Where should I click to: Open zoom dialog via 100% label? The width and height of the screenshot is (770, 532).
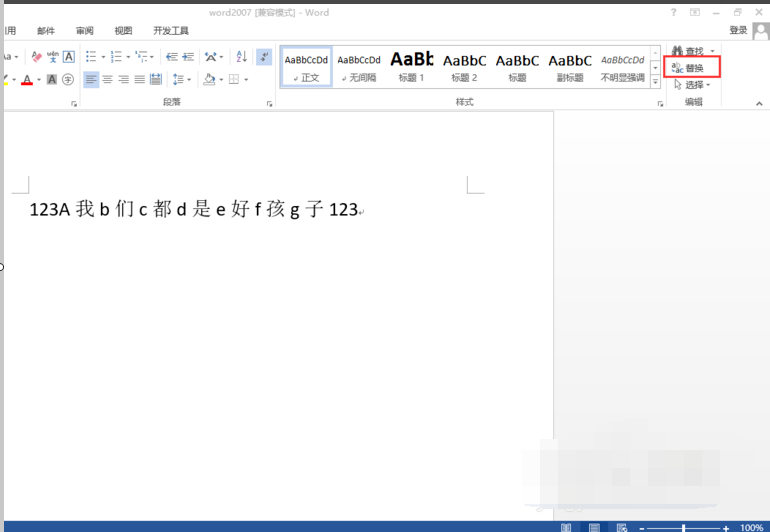(752, 528)
